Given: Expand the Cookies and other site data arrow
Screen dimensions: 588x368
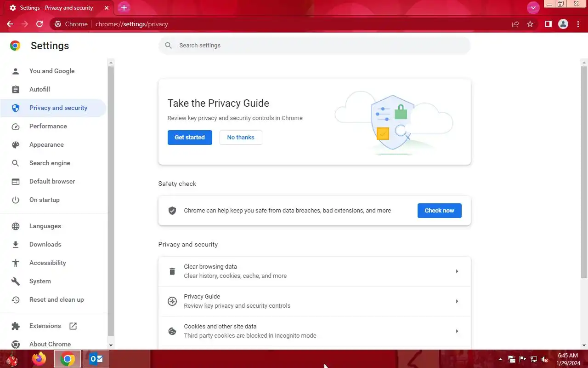Looking at the screenshot, I should pos(457,331).
